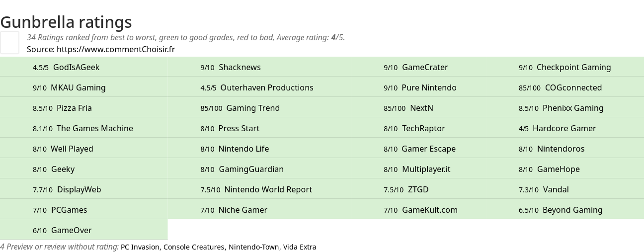This screenshot has width=644, height=252.
Task: Click the Gunbrella ratings heading
Action: pyautogui.click(x=66, y=22)
